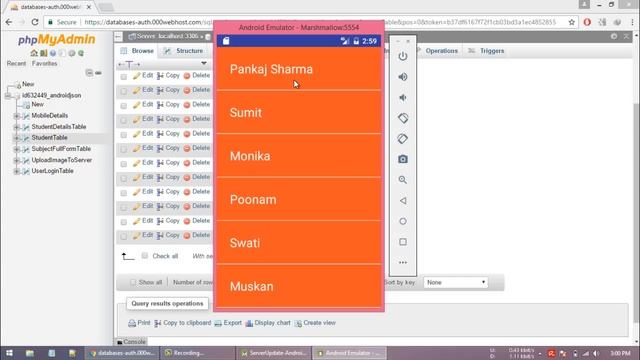Screen dimensions: 640x360
Task: Click Display chart link
Action: tap(268, 323)
